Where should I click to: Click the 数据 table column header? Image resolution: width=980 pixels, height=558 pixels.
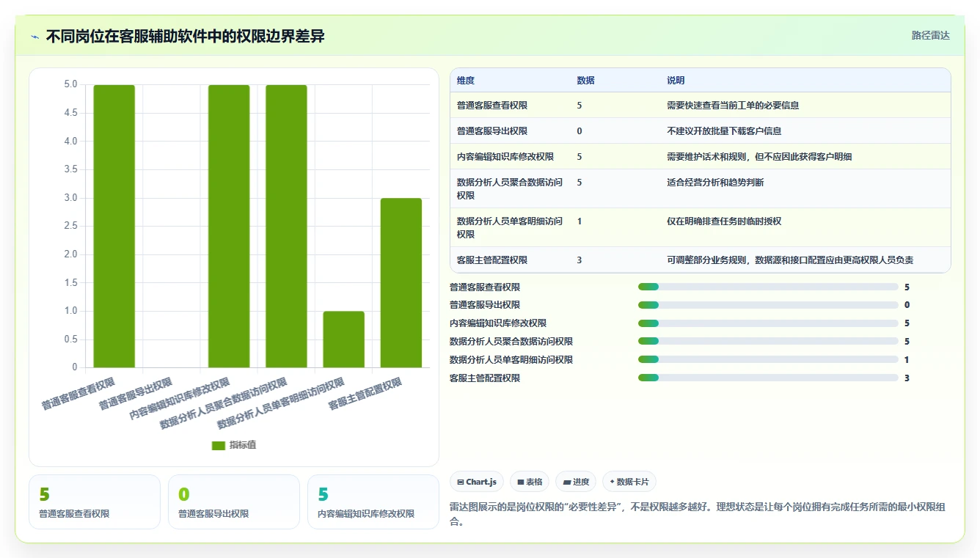click(x=585, y=81)
